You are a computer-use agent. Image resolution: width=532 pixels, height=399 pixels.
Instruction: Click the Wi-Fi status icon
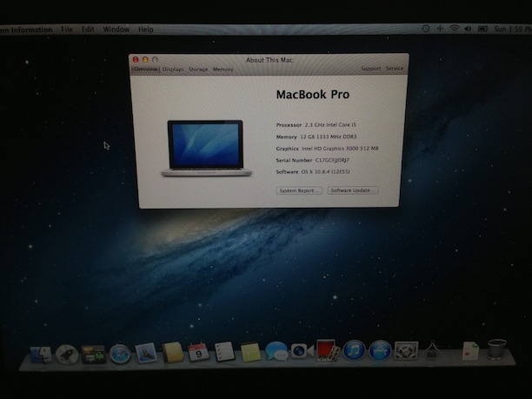click(453, 29)
